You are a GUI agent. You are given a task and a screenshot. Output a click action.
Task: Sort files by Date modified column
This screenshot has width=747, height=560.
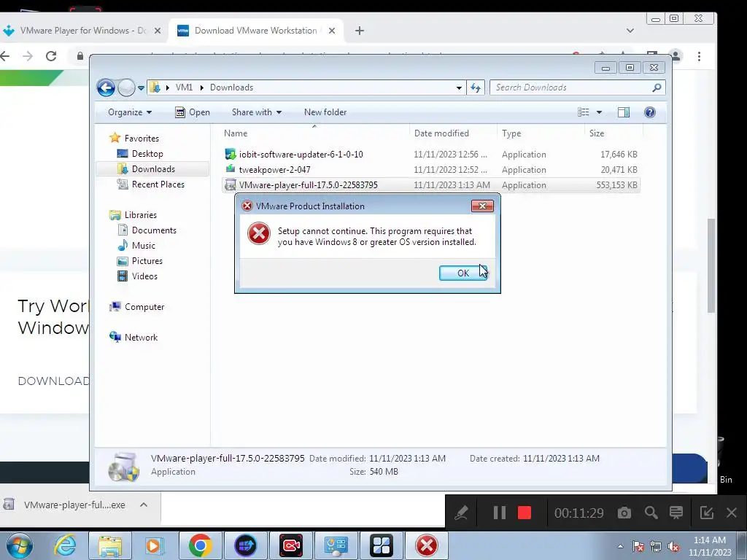[x=453, y=133]
